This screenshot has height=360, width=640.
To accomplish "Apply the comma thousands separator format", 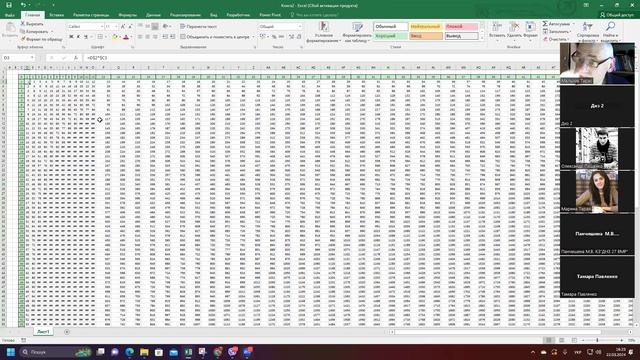I will 282,37.
